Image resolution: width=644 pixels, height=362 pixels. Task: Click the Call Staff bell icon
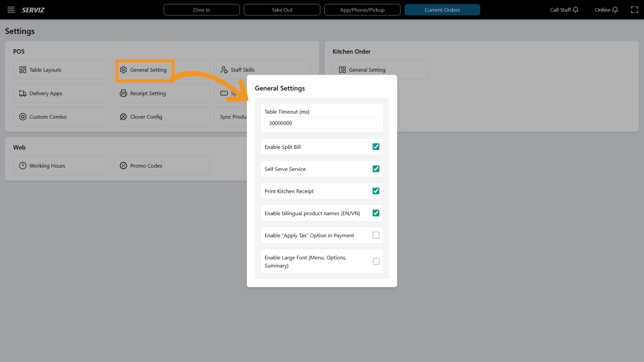point(576,10)
